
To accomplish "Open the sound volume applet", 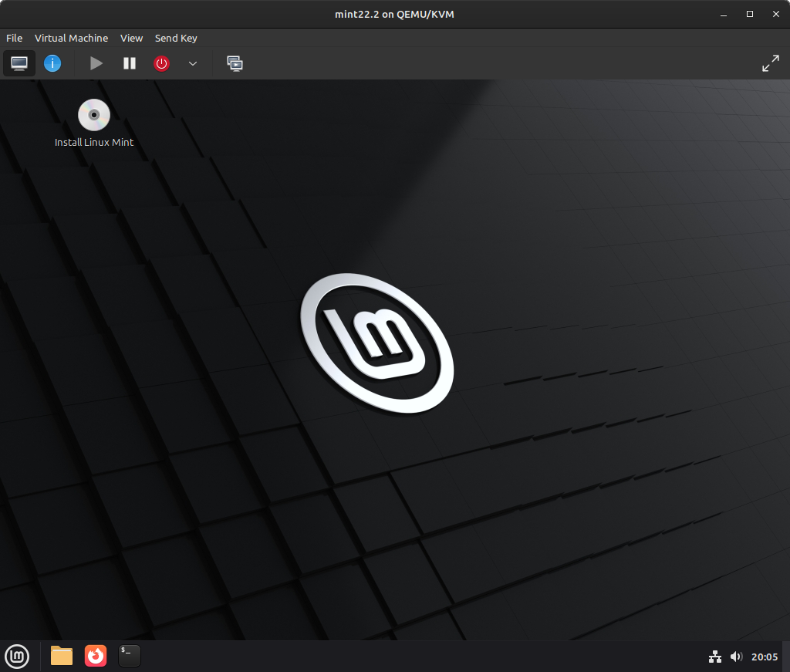I will tap(736, 657).
